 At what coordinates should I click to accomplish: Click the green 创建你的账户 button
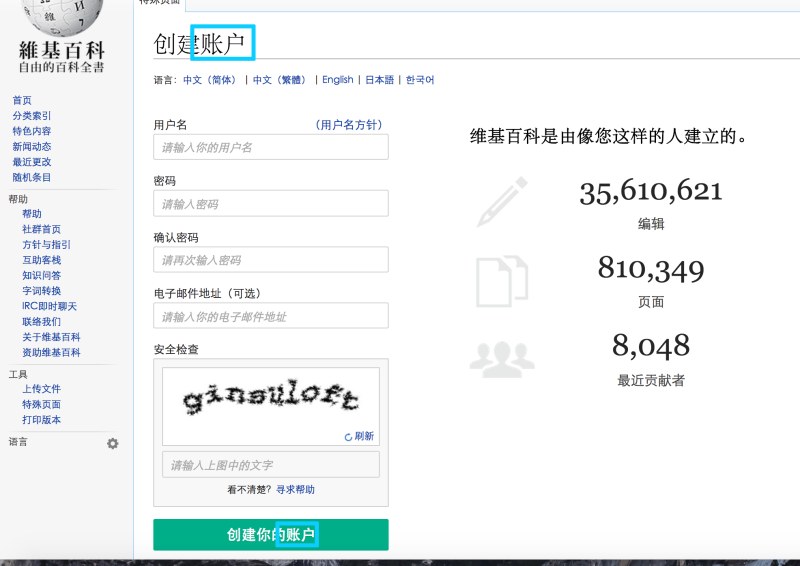click(x=271, y=534)
